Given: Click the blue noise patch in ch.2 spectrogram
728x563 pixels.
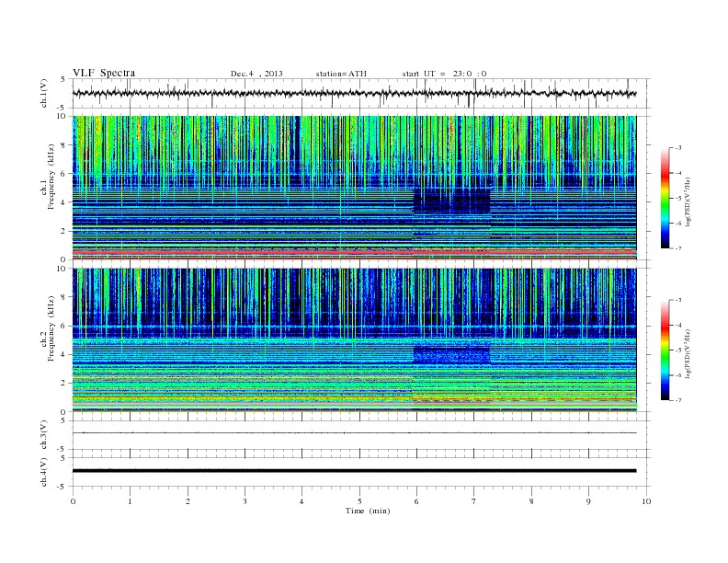Looking at the screenshot, I should (x=451, y=355).
